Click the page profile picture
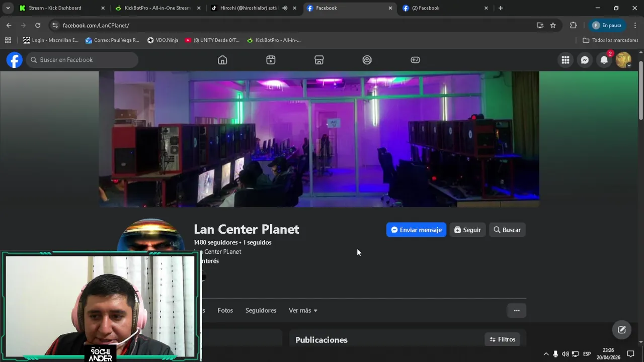The image size is (644, 362). [x=151, y=235]
